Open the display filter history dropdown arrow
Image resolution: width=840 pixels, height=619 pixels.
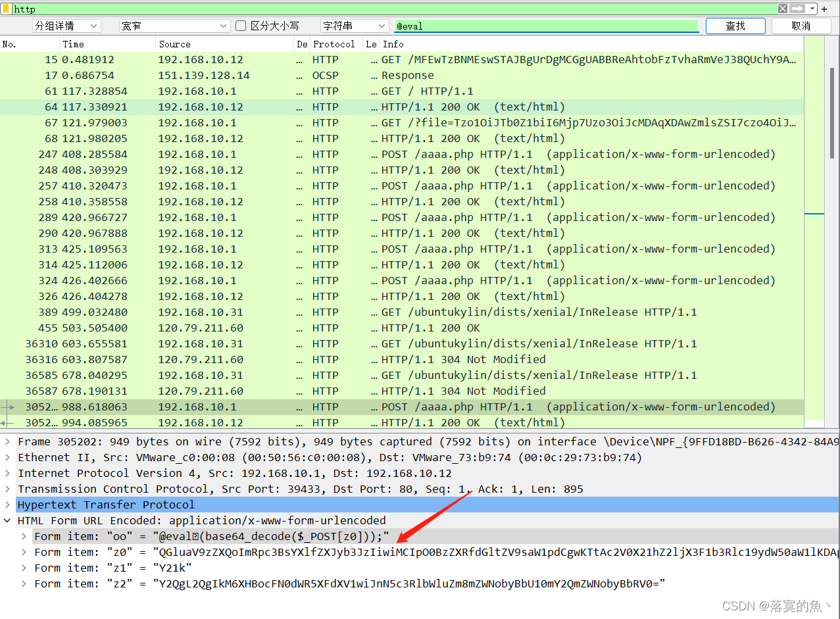812,9
